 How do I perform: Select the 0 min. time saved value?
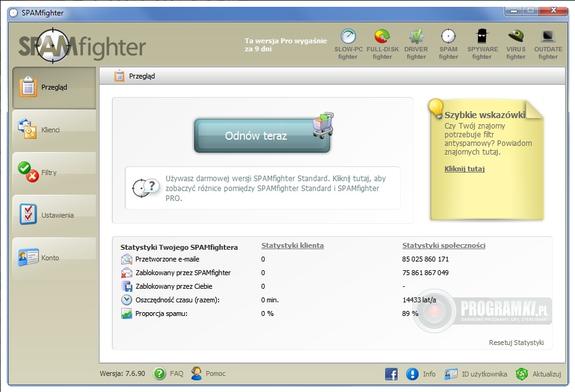point(270,300)
